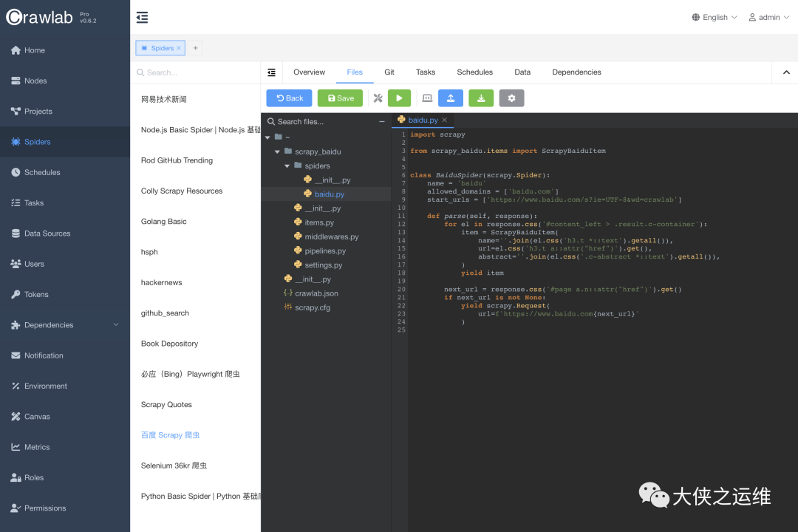Image resolution: width=798 pixels, height=532 pixels.
Task: Collapse the scrapy_baidu folder
Action: (x=277, y=151)
